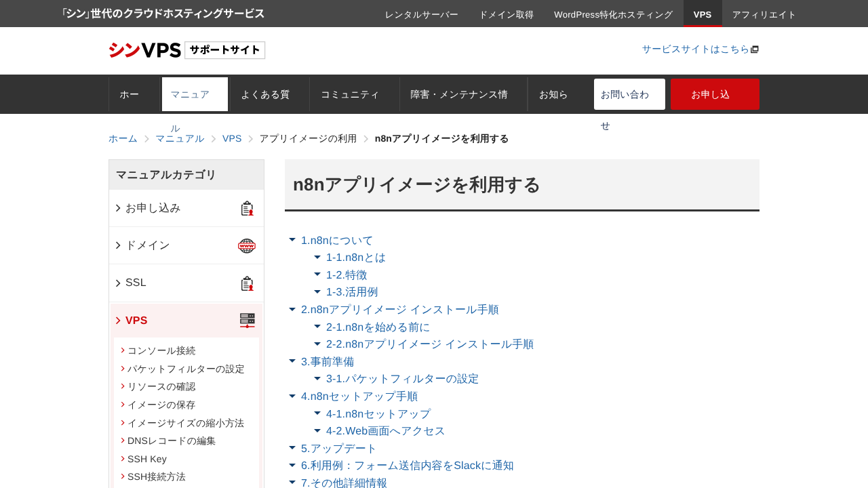Jump to 4-2.Web画面へアクセス section
Image resolution: width=868 pixels, height=488 pixels.
pyautogui.click(x=386, y=430)
